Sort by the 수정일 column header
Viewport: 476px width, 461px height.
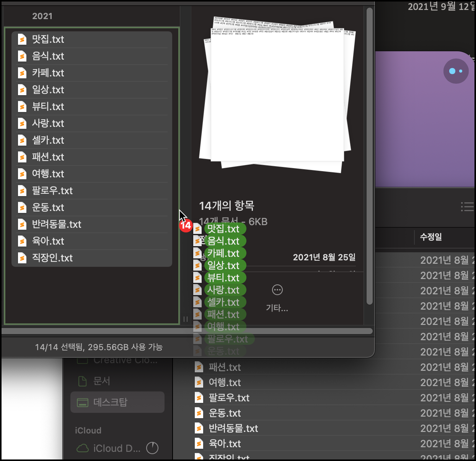coord(431,237)
